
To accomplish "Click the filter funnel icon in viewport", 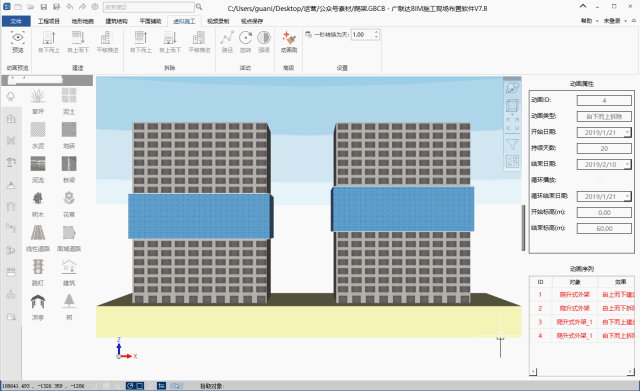I will (512, 144).
